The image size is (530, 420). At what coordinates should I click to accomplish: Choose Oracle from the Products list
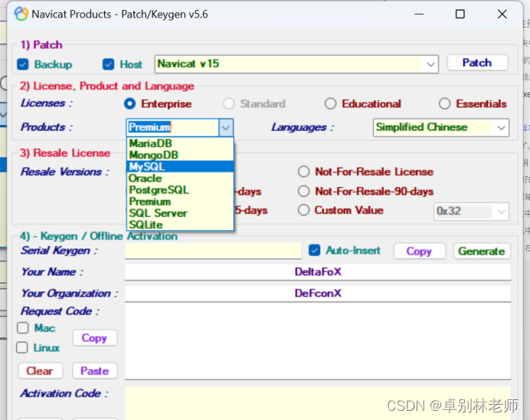coord(180,179)
